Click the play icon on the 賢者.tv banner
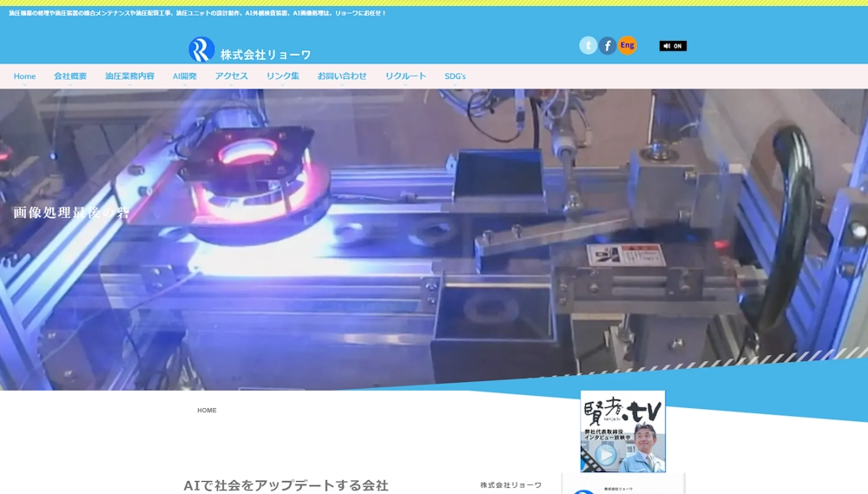 [606, 454]
